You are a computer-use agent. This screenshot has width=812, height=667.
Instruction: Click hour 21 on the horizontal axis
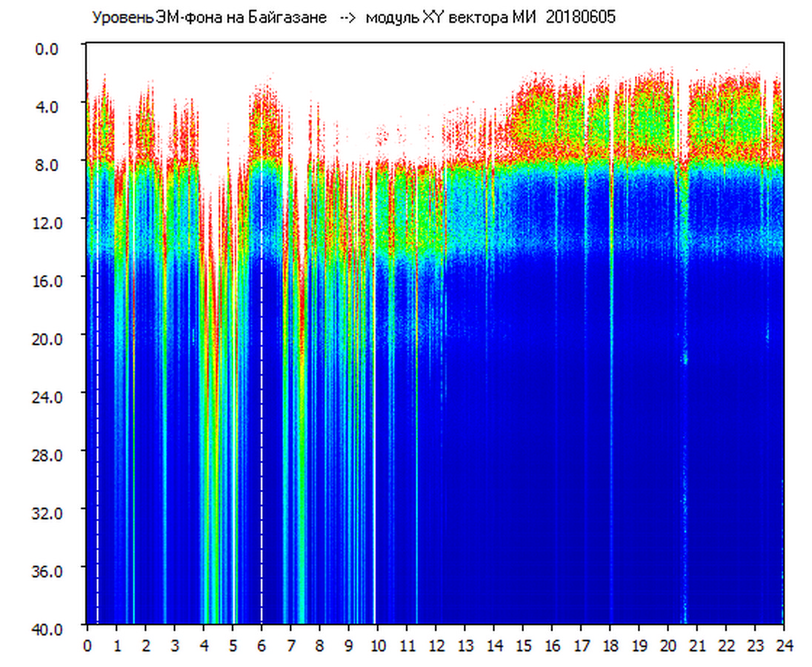[x=697, y=646]
